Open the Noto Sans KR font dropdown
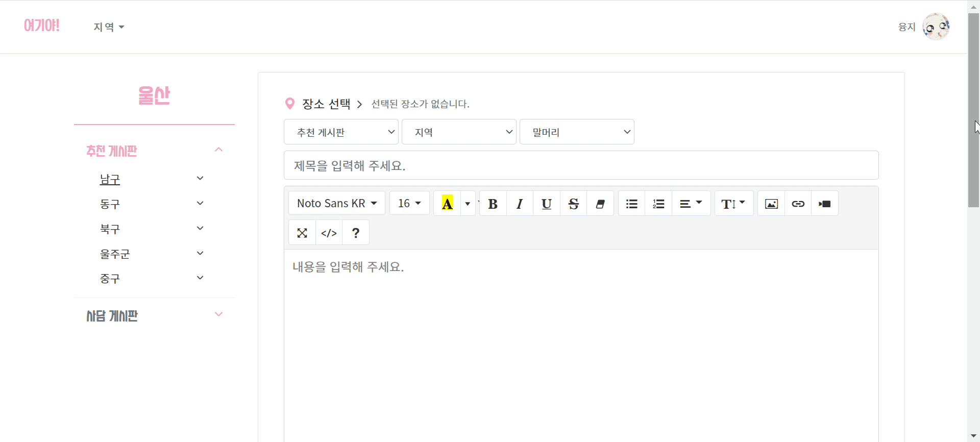The image size is (980, 442). pyautogui.click(x=337, y=204)
